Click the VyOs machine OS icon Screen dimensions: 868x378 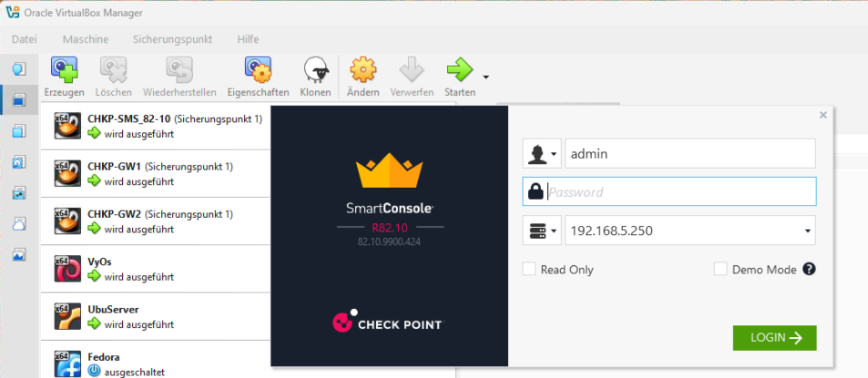(x=68, y=269)
